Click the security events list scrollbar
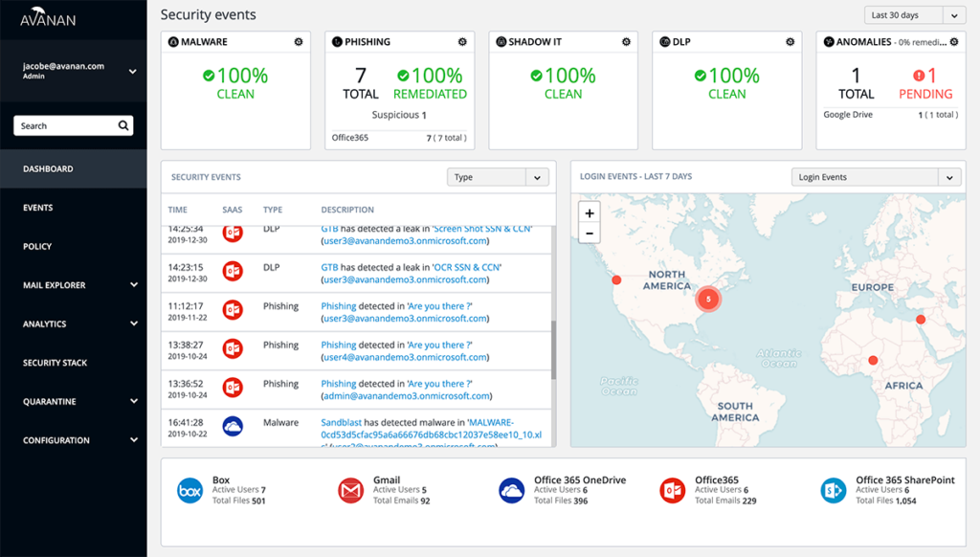Image resolution: width=980 pixels, height=557 pixels. [x=553, y=350]
